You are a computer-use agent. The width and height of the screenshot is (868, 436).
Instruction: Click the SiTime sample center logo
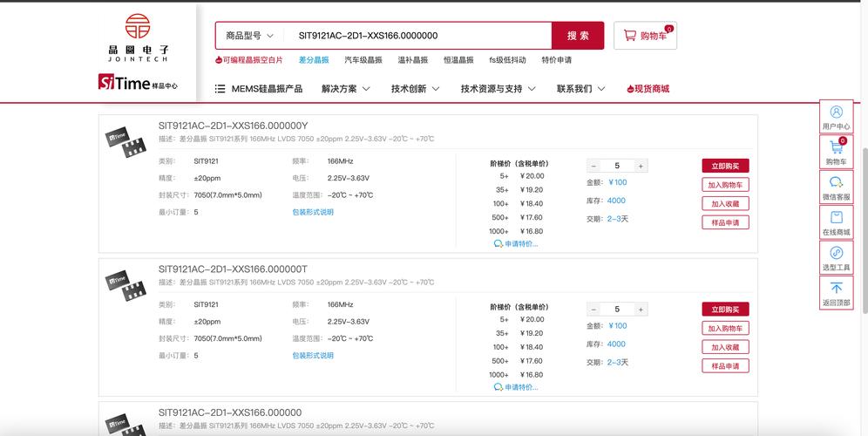(x=138, y=83)
